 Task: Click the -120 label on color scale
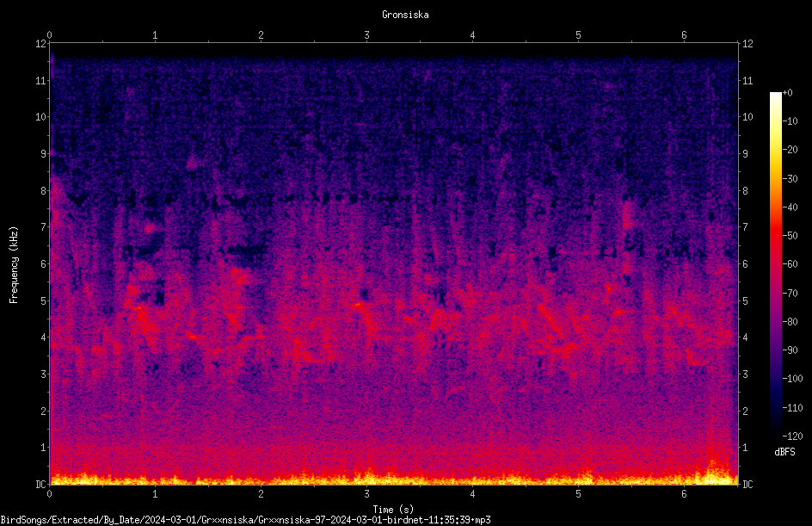792,436
